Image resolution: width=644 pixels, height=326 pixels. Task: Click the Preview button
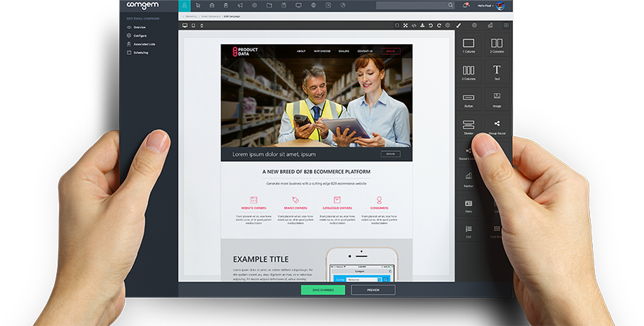click(x=373, y=290)
